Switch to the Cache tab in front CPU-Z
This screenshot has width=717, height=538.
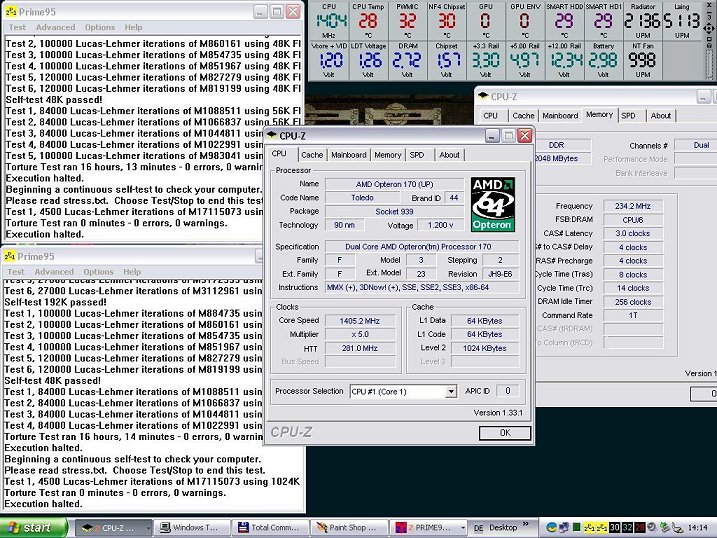click(312, 155)
